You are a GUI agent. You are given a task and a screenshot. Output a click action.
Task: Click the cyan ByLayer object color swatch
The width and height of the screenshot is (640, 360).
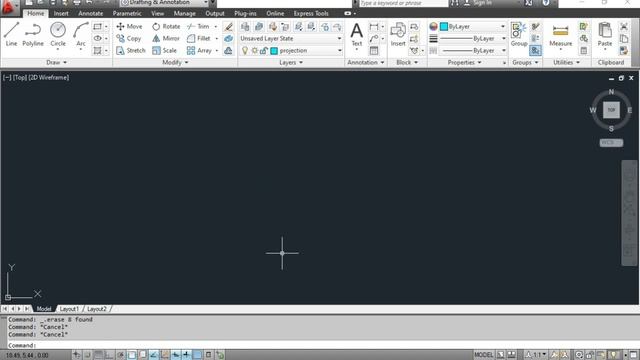pyautogui.click(x=444, y=27)
